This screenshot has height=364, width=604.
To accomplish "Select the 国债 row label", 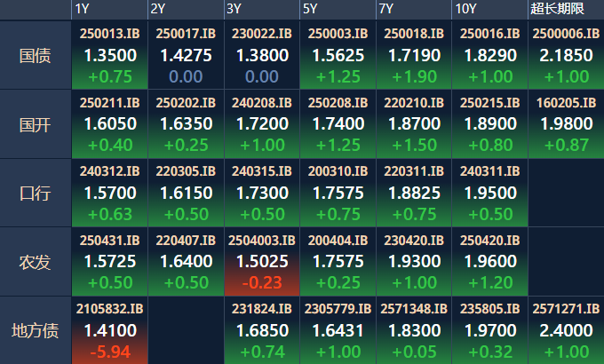I will [36, 56].
